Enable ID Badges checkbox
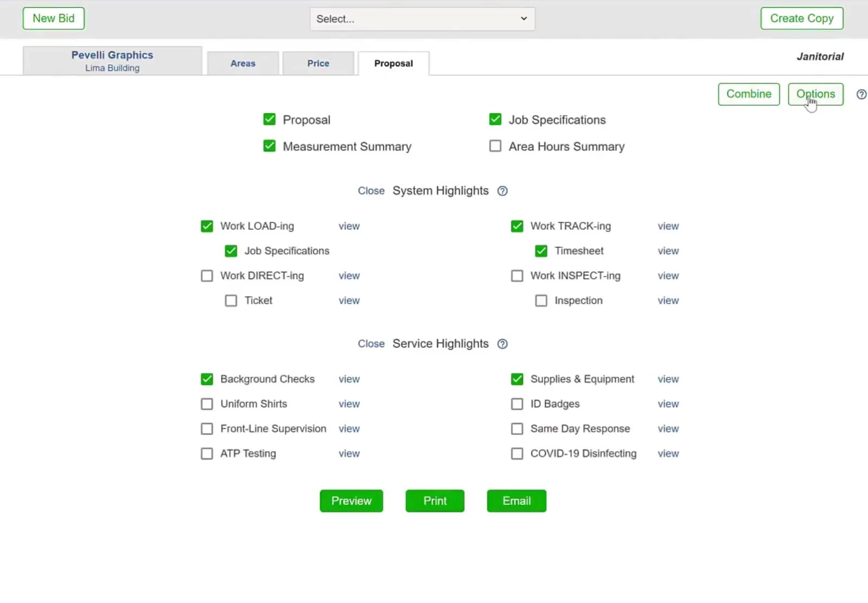 (517, 404)
